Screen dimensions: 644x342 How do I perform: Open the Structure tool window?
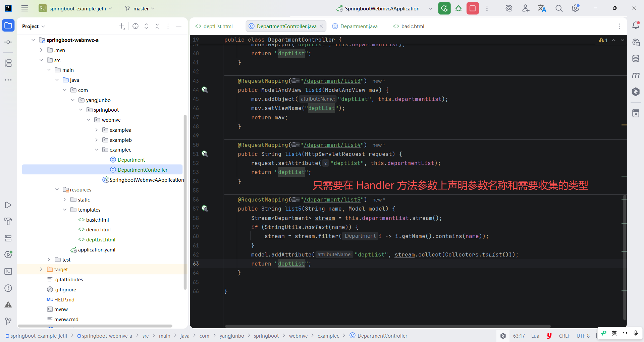pyautogui.click(x=8, y=63)
